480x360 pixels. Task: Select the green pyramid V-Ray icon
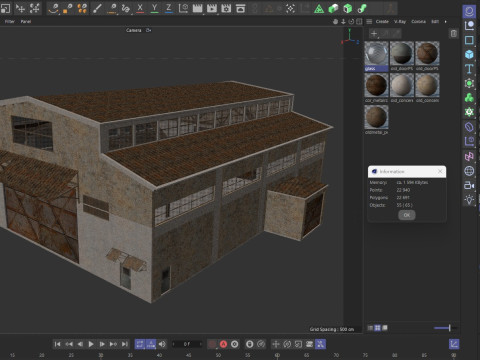tap(319, 8)
